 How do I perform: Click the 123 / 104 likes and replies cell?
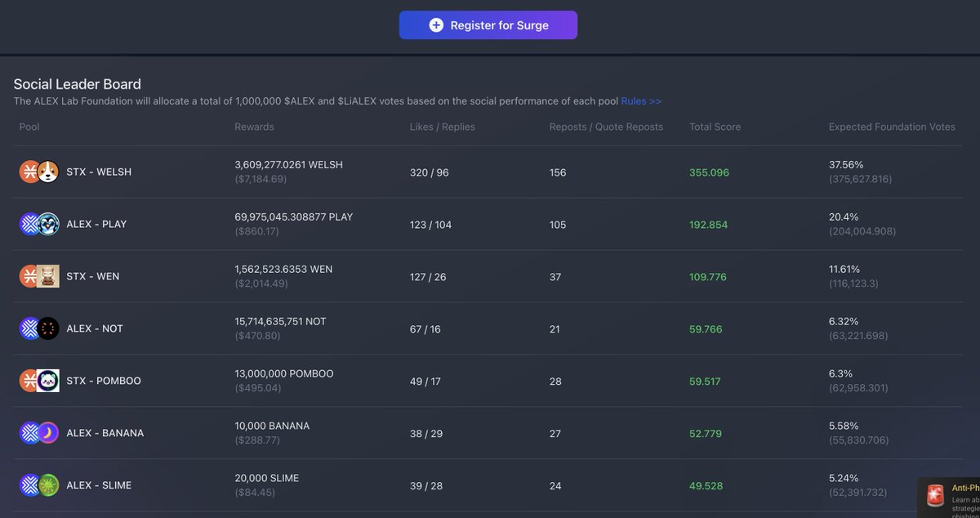[431, 225]
